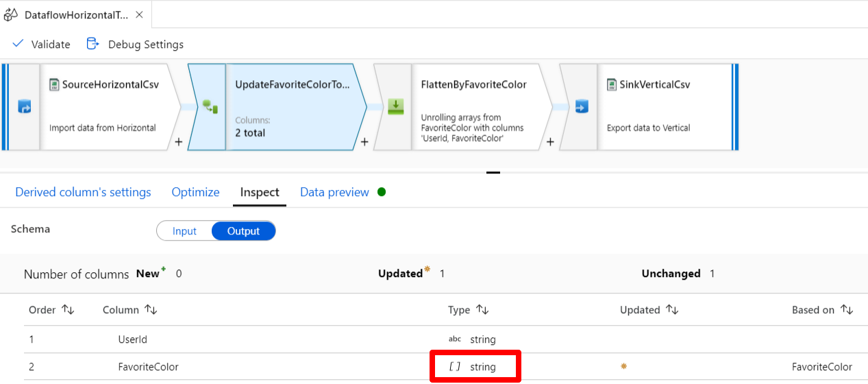The height and width of the screenshot is (384, 868).
Task: Sort the schema by Type column
Action: click(x=483, y=310)
